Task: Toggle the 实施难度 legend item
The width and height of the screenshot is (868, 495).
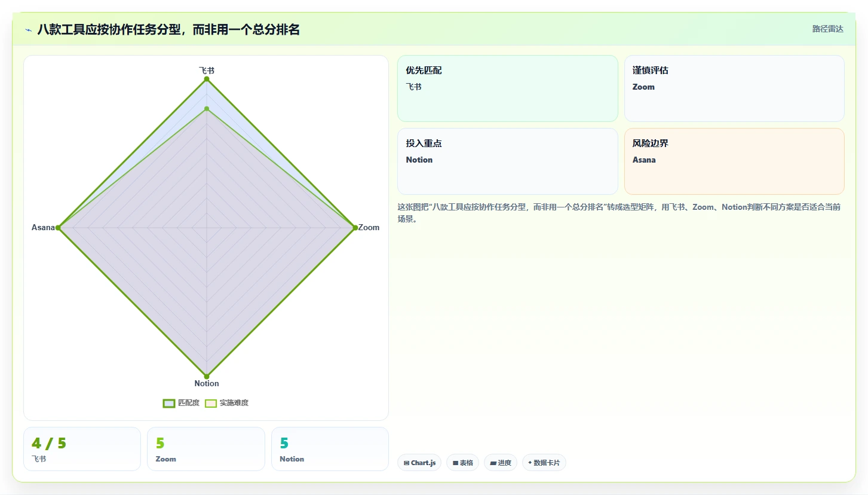Action: (x=226, y=403)
